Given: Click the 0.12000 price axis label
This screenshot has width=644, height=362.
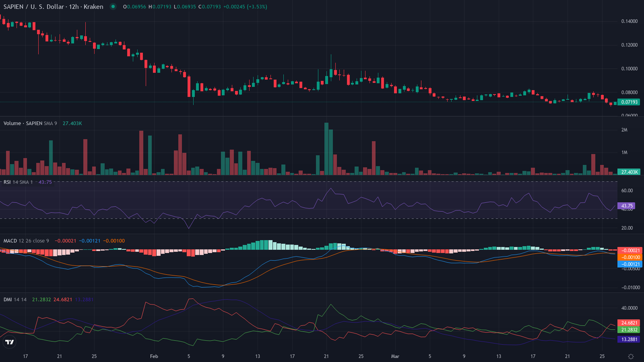Looking at the screenshot, I should click(x=629, y=45).
